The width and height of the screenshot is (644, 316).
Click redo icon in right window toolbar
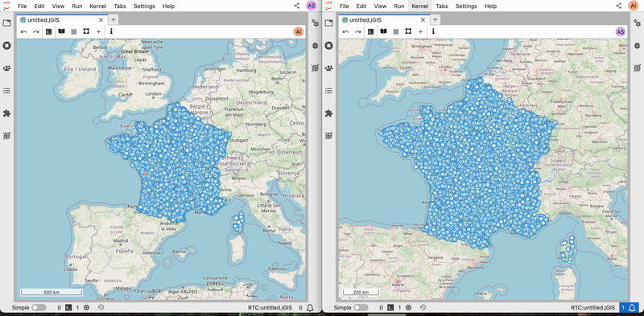coord(358,31)
